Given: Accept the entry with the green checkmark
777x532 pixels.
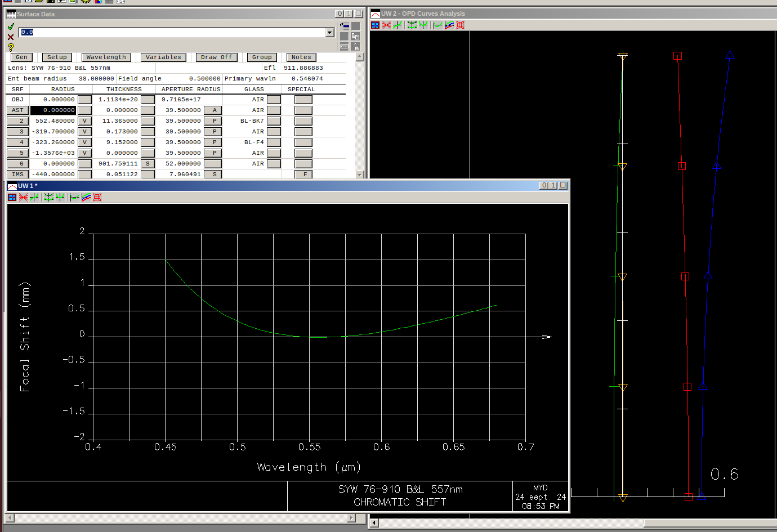Looking at the screenshot, I should point(11,26).
